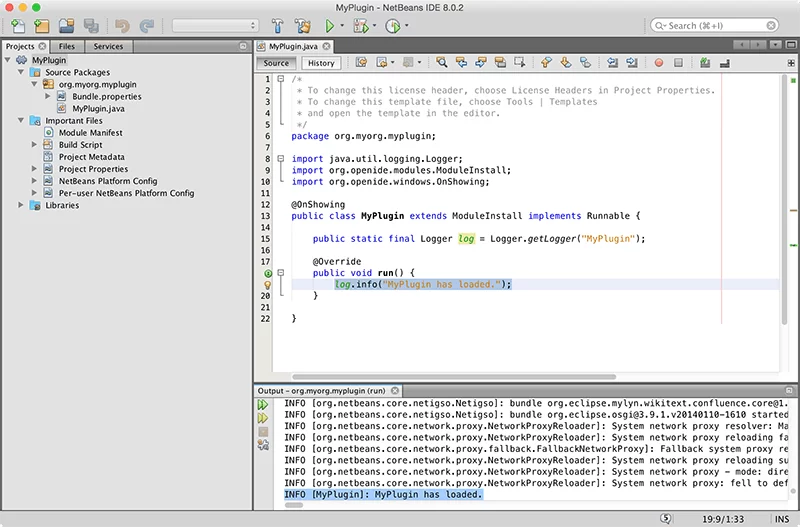Select MyPlugin.java in project tree
The height and width of the screenshot is (527, 800).
pos(98,109)
